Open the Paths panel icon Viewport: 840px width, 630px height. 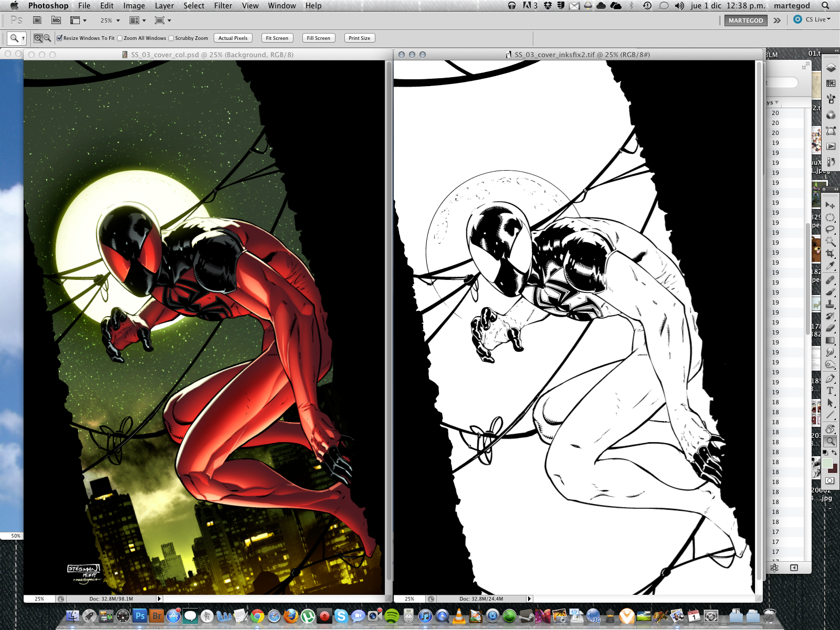(831, 131)
